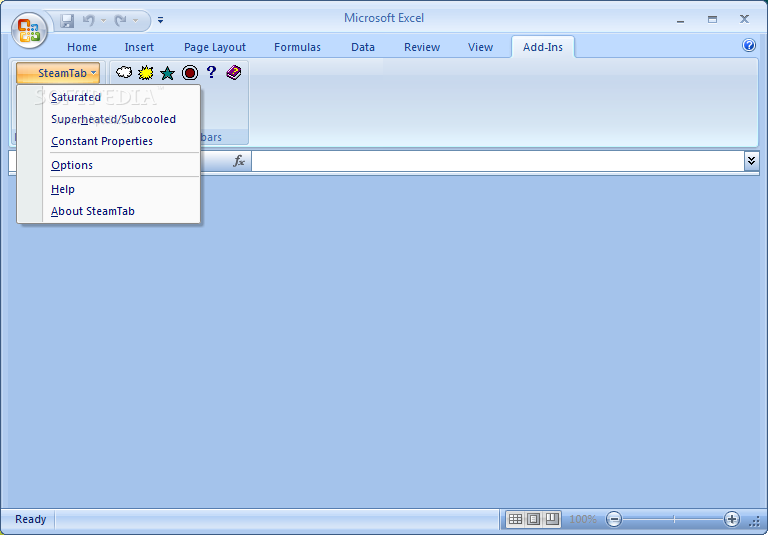The image size is (768, 535).
Task: Open Options from SteamTab menu
Action: [x=109, y=165]
